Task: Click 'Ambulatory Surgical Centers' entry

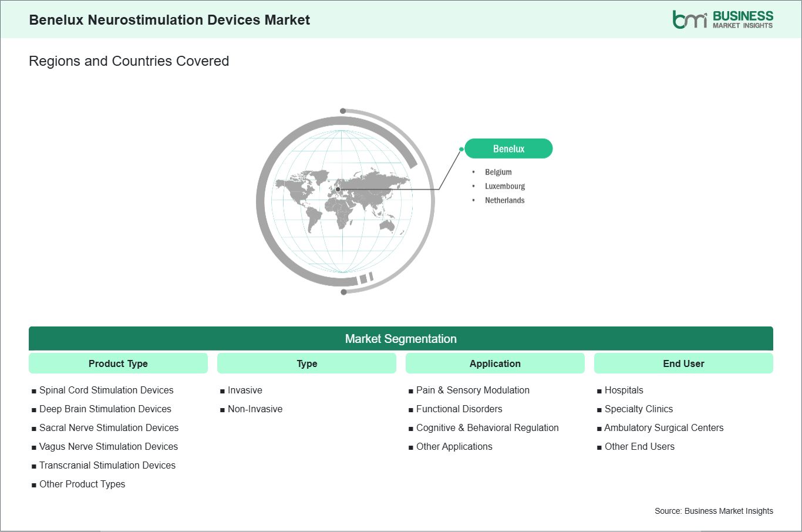Action: coord(664,427)
